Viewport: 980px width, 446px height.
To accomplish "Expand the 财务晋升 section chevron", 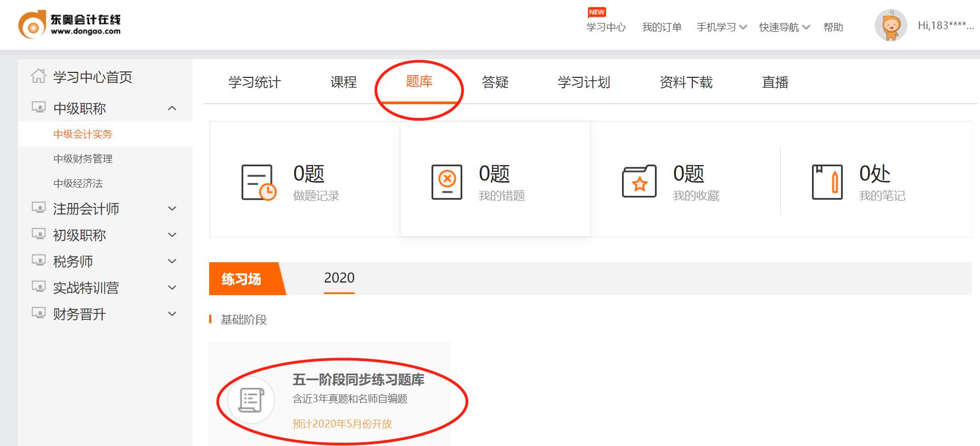I will coord(172,314).
